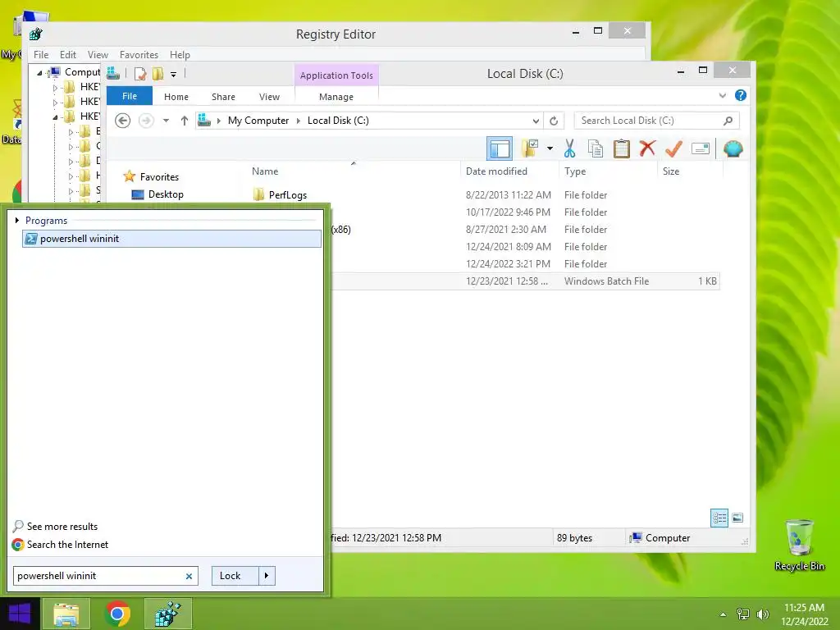This screenshot has width=840, height=630.
Task: Open Registry Editor Favorites menu
Action: pos(139,55)
